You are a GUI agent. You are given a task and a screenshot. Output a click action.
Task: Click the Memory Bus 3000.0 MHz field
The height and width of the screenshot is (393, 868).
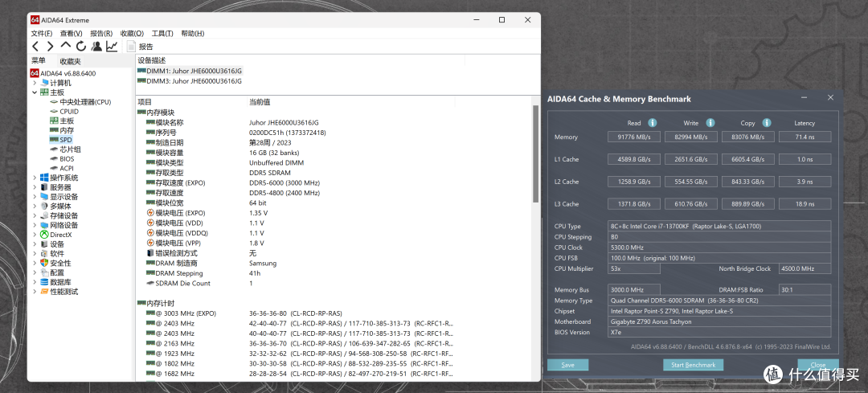634,289
